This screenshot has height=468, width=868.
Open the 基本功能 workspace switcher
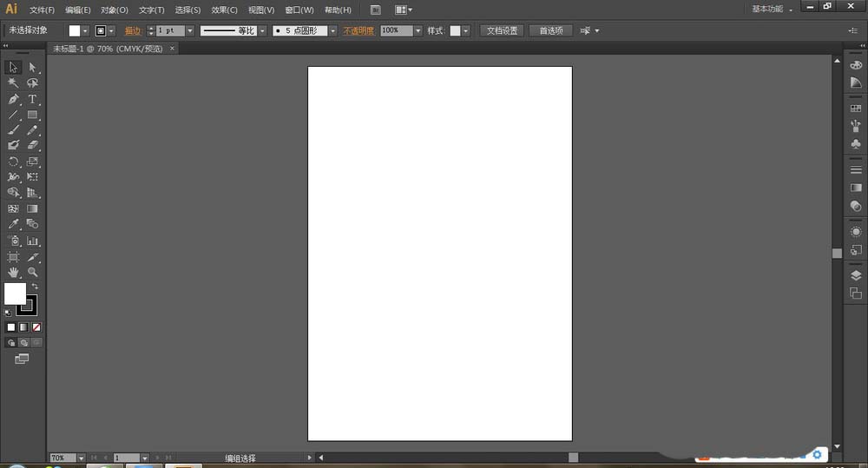(772, 9)
